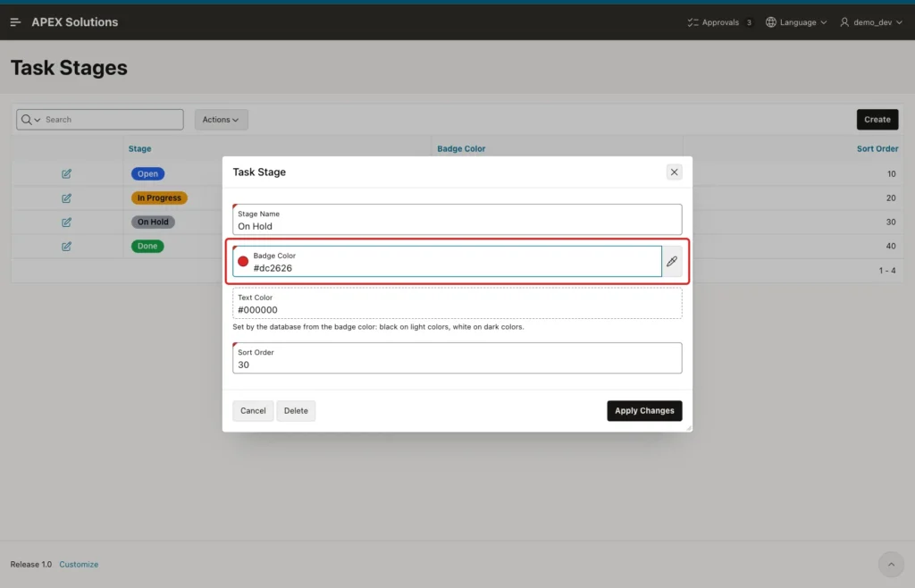Expand the Actions menu
The image size is (915, 588).
click(x=222, y=120)
